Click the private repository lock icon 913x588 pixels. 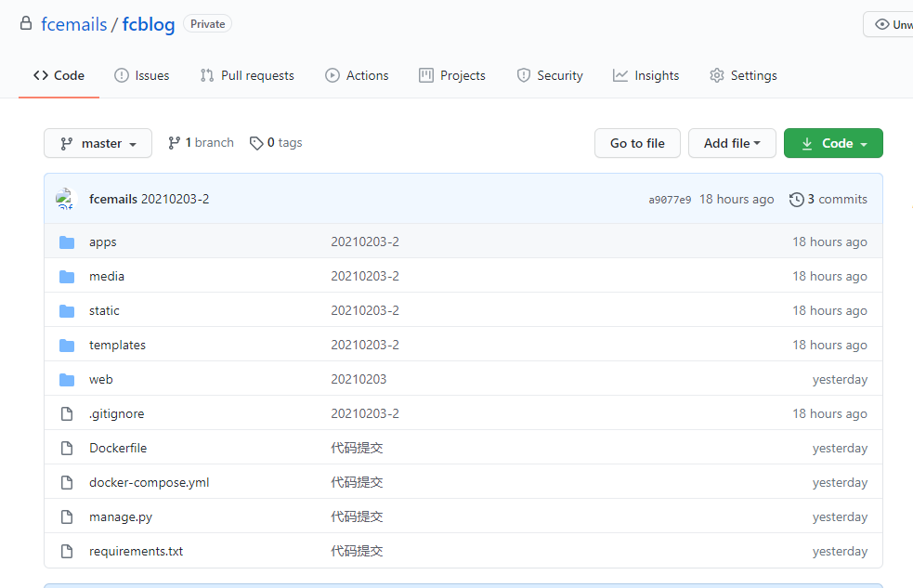point(26,24)
